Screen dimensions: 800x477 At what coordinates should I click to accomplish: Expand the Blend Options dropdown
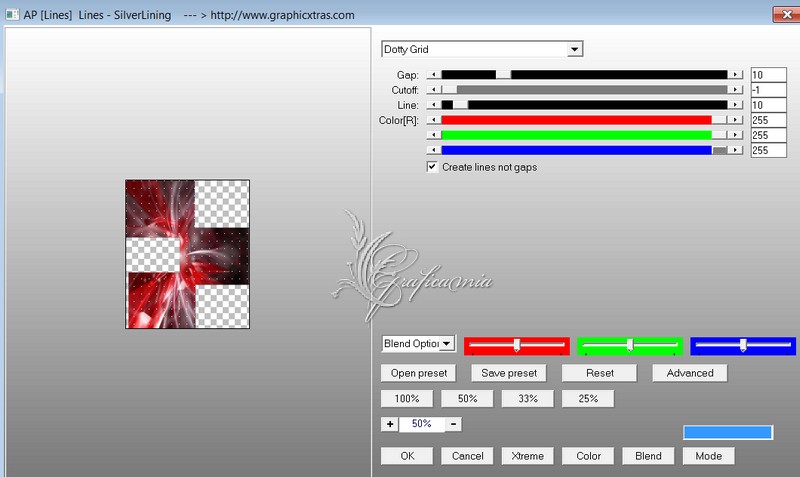pyautogui.click(x=446, y=343)
